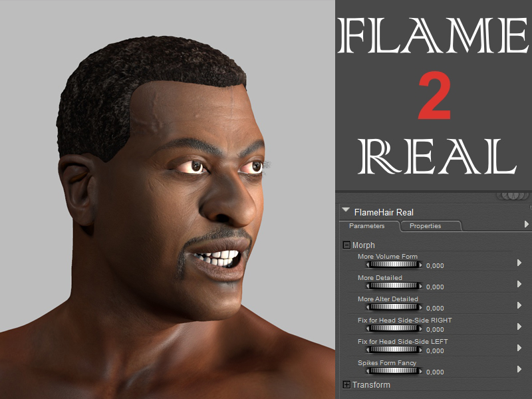Open More Detailed parameter menu arrow
Image resolution: width=532 pixels, height=399 pixels.
pos(519,284)
